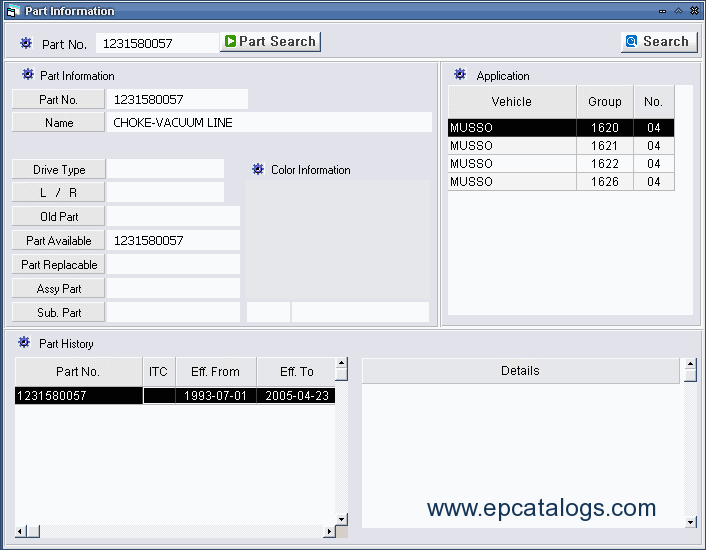Click the Vehicle column header
706x550 pixels.
(x=512, y=102)
